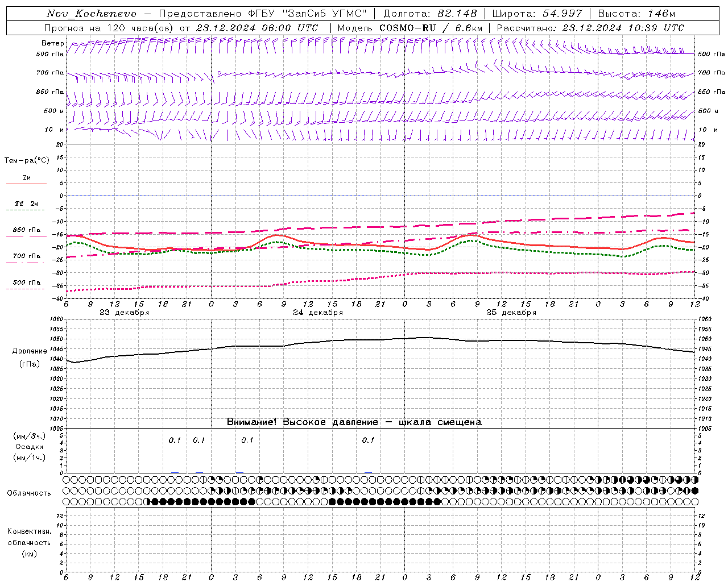Click the 'Конвективн.' convective cloud label
Screen dimensions: 728x582
pos(29,531)
